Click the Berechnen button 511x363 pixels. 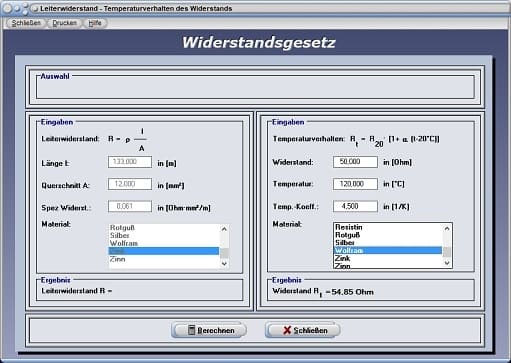(209, 330)
